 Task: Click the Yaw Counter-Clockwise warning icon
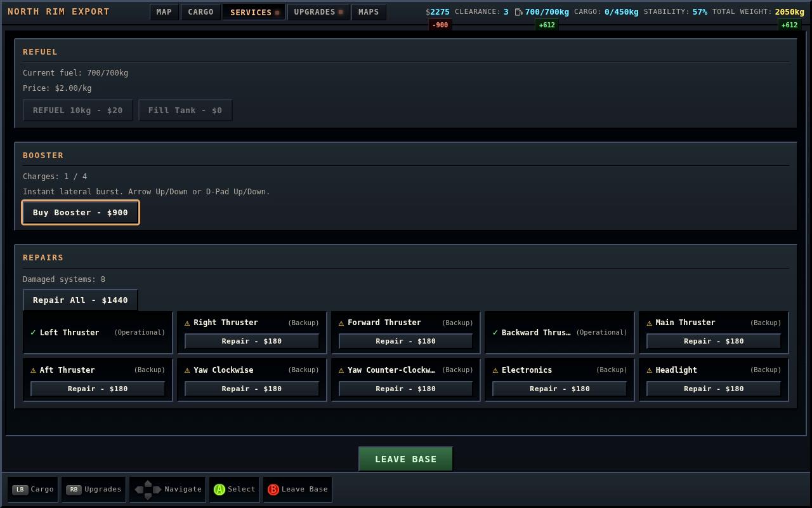[x=341, y=370]
